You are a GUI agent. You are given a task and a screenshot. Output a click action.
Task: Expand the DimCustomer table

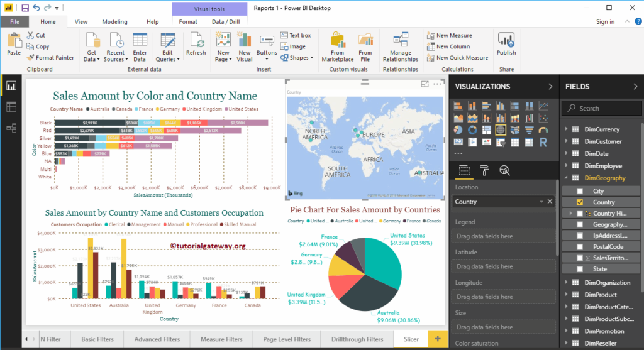(567, 141)
